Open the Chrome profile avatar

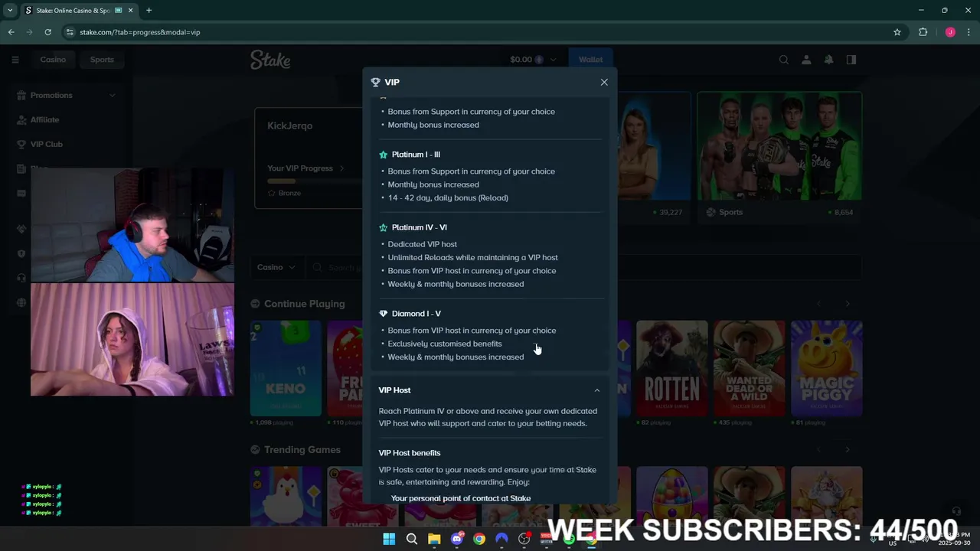click(950, 32)
